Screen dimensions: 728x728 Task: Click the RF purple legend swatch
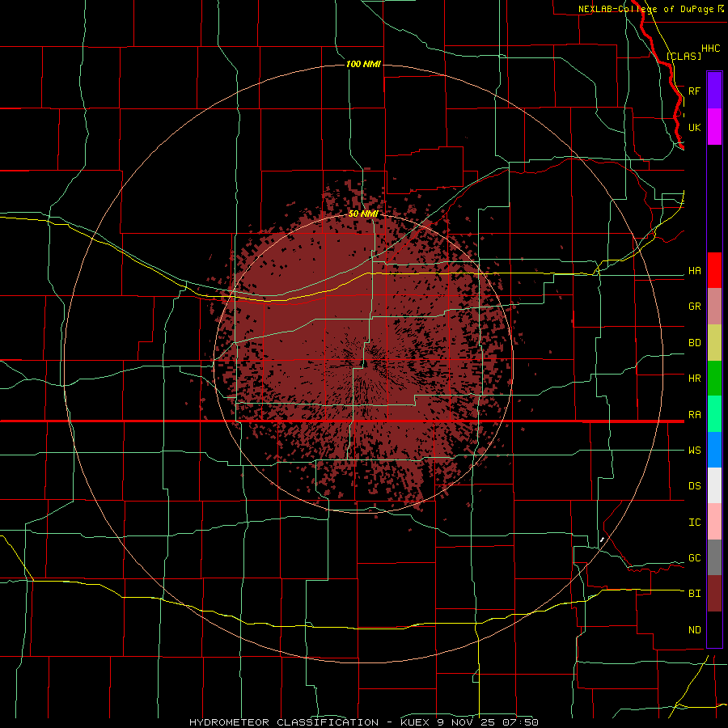point(714,91)
